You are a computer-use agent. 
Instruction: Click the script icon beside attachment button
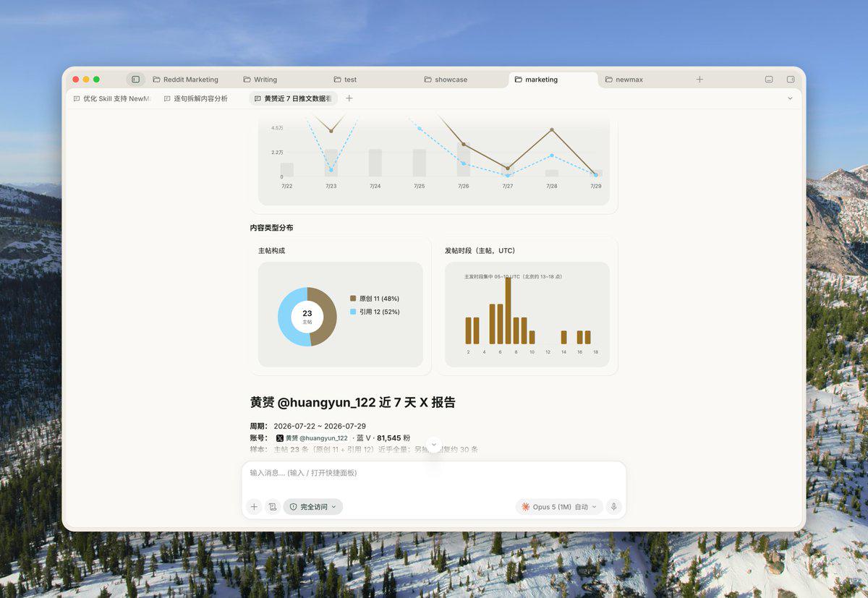[x=273, y=507]
